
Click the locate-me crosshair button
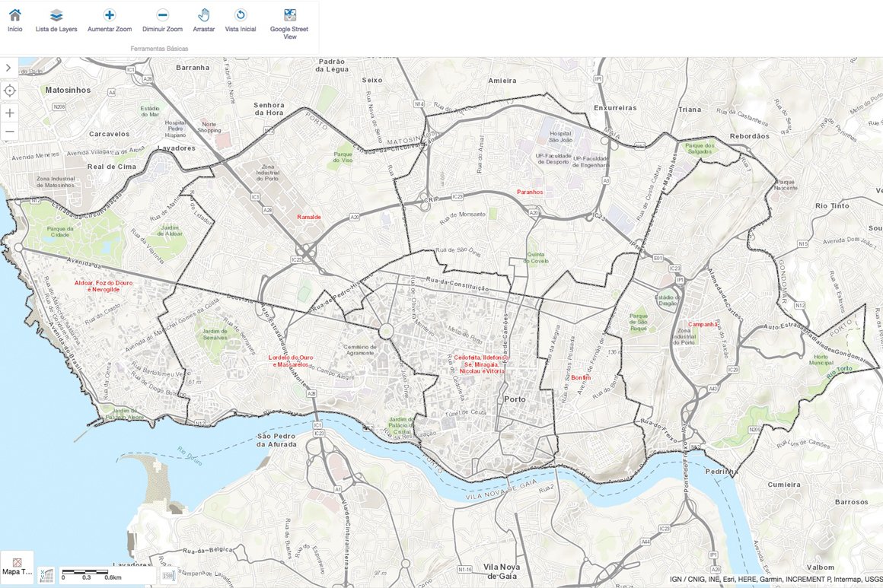point(10,91)
